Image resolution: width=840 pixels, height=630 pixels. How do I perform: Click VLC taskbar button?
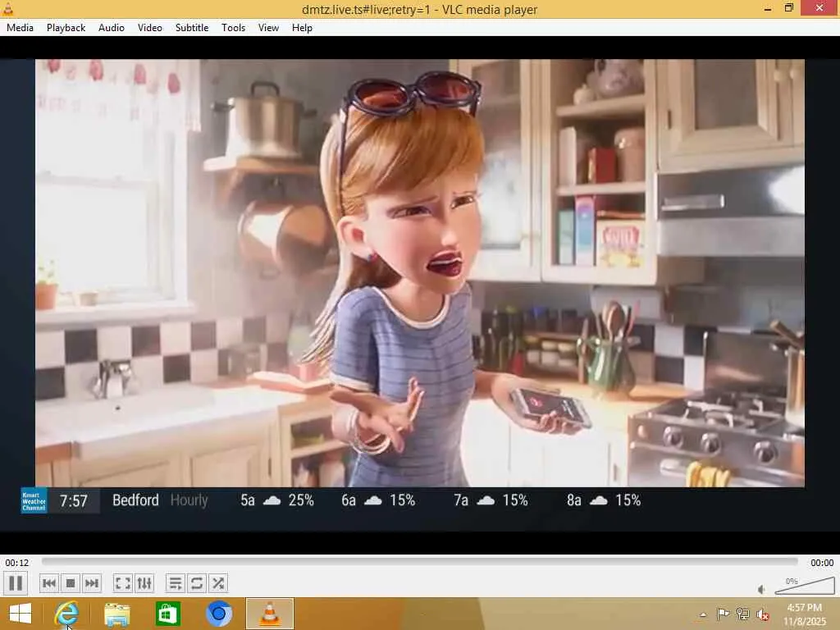(x=270, y=614)
